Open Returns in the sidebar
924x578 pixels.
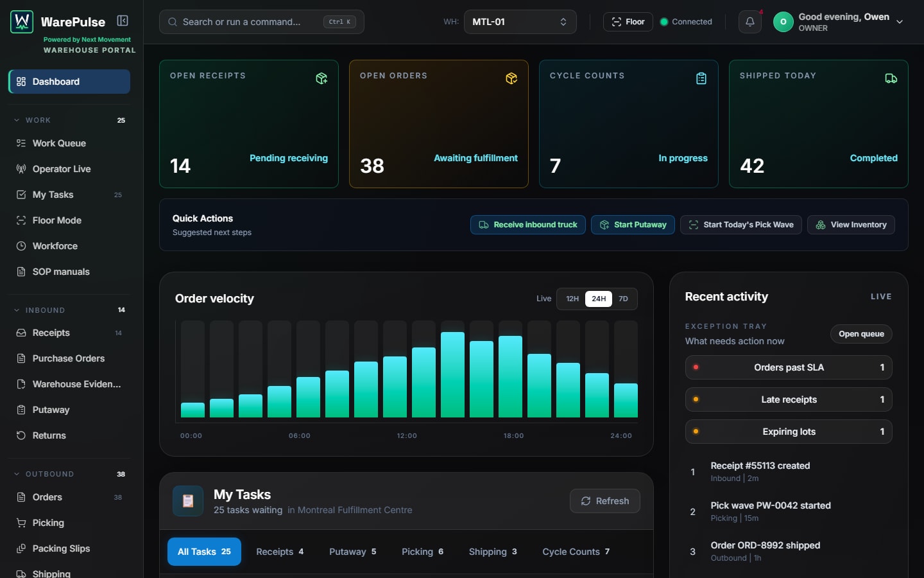click(x=69, y=435)
